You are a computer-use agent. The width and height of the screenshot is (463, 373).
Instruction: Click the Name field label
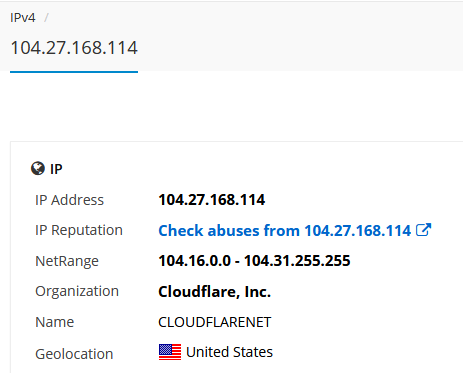click(55, 322)
